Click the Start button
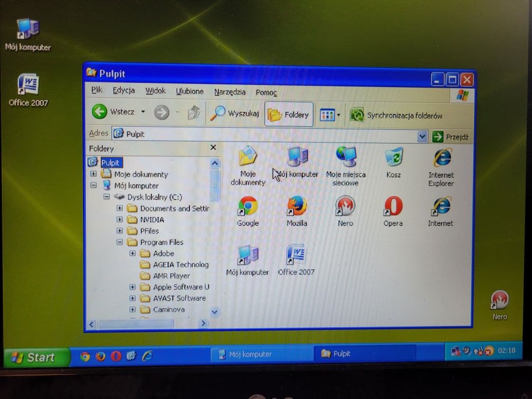Screen dimensions: 532x399 pyautogui.click(x=36, y=357)
